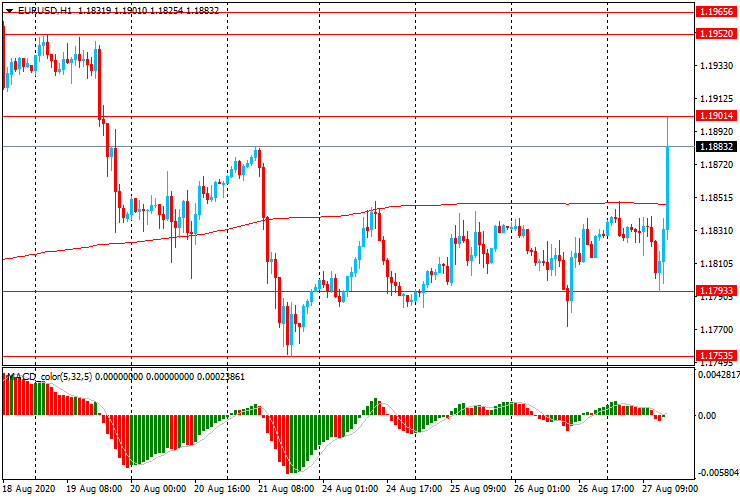The width and height of the screenshot is (740, 500).
Task: Click the 1.19014 red price label
Action: pos(717,116)
